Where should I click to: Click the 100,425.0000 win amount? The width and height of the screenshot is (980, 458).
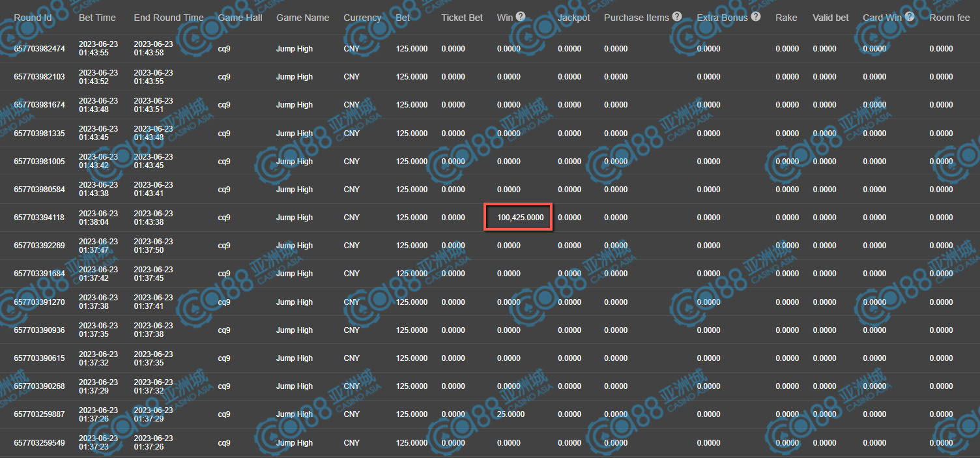tap(521, 218)
